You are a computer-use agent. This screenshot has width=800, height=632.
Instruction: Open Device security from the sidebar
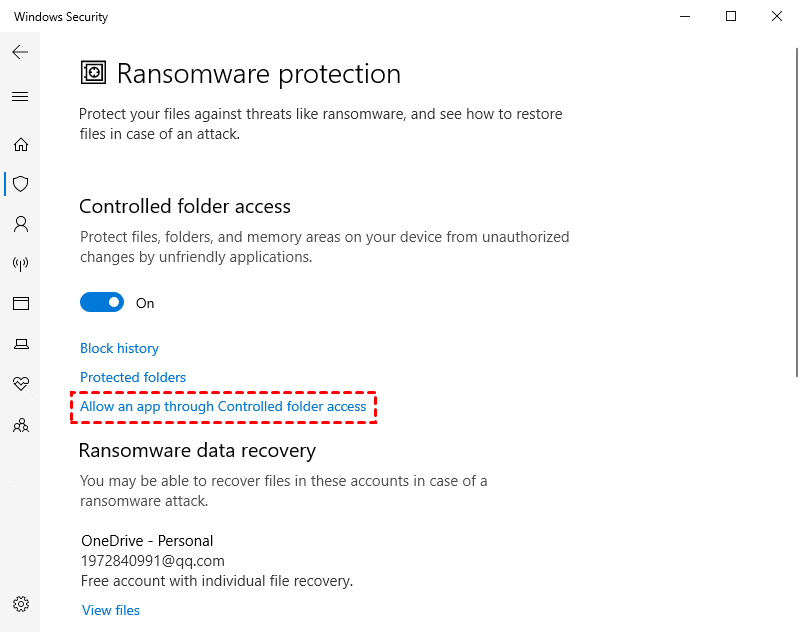click(x=21, y=343)
